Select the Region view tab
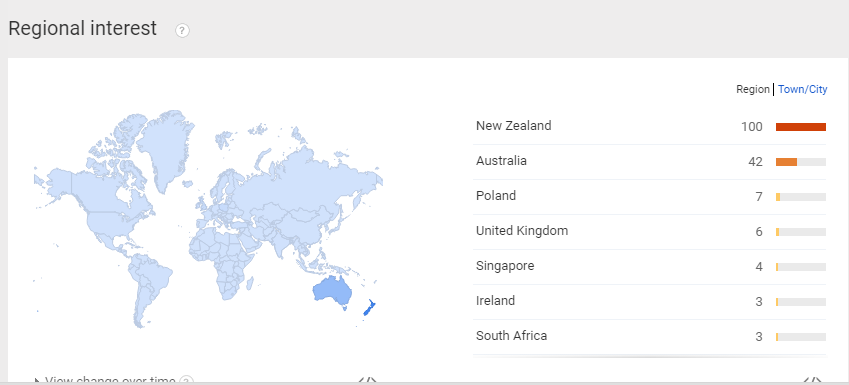This screenshot has height=385, width=849. click(753, 89)
